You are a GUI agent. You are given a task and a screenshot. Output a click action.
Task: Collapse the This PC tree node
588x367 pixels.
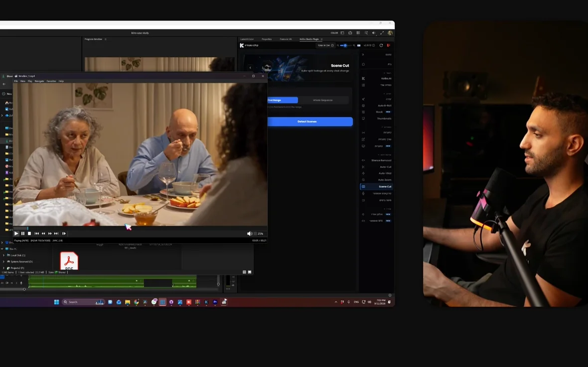[x=2, y=249]
